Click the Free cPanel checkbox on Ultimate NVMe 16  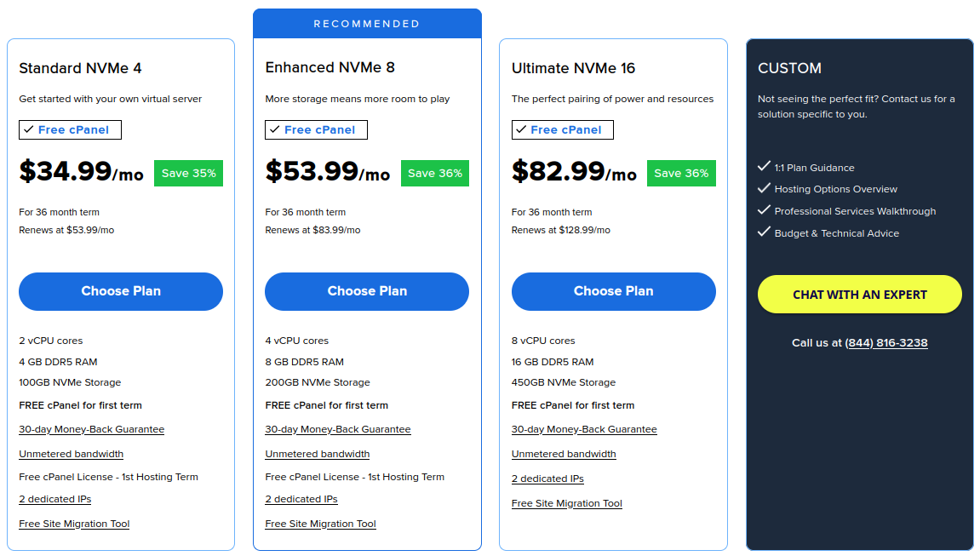coord(562,129)
